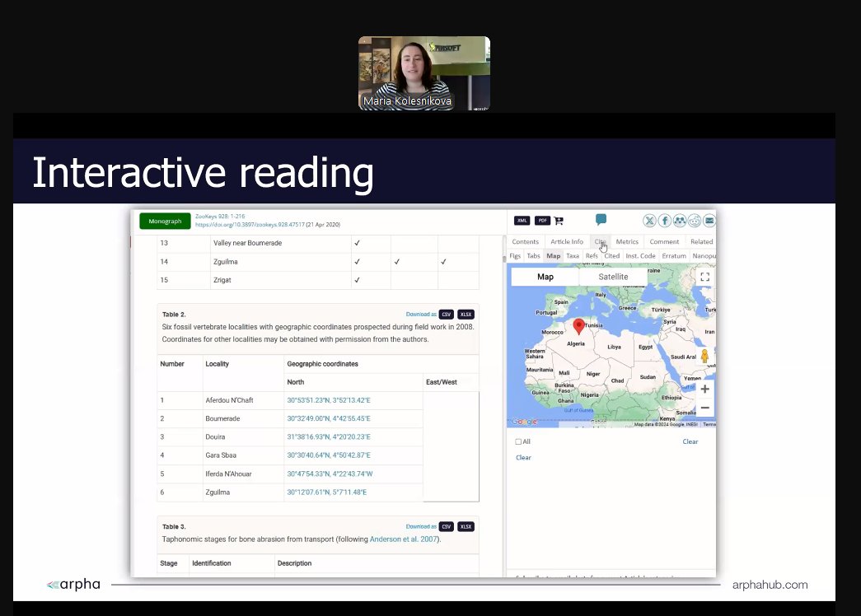Image resolution: width=861 pixels, height=616 pixels.
Task: Download the article as XML
Action: click(522, 221)
